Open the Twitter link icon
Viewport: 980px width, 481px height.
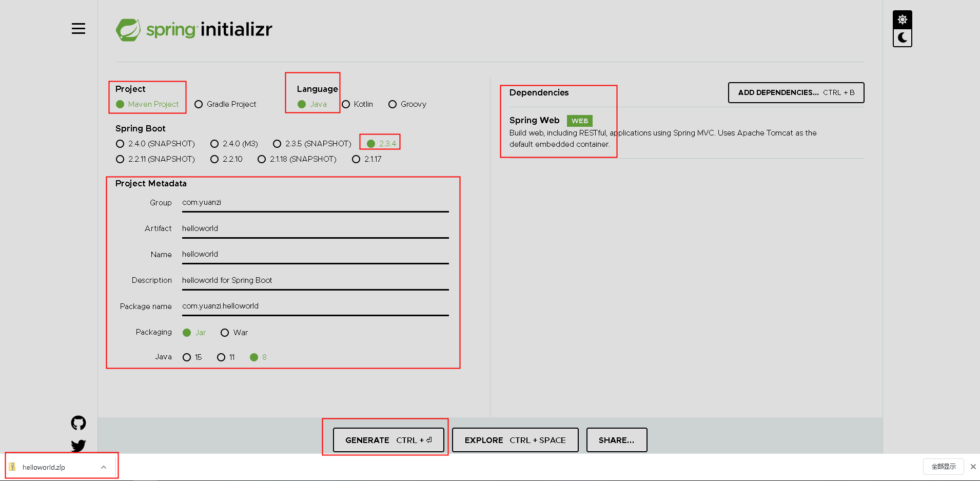(x=79, y=446)
